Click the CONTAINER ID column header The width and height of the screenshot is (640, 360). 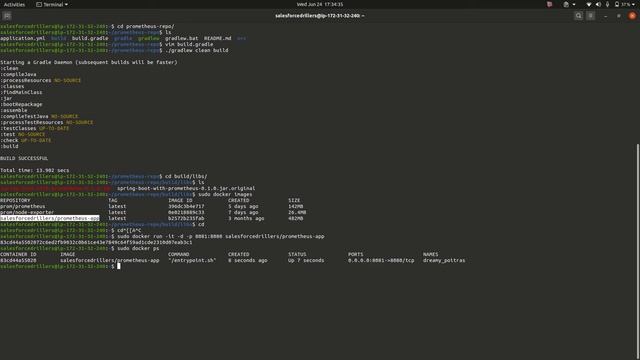pos(18,254)
